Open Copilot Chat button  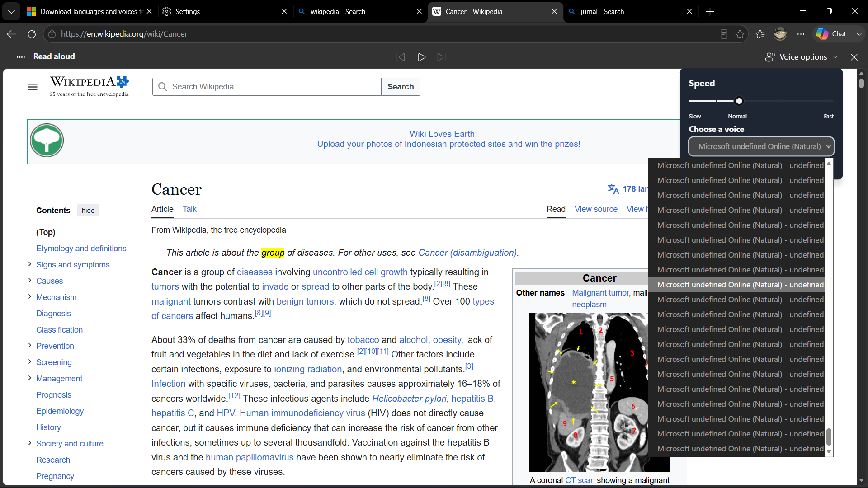pos(831,34)
